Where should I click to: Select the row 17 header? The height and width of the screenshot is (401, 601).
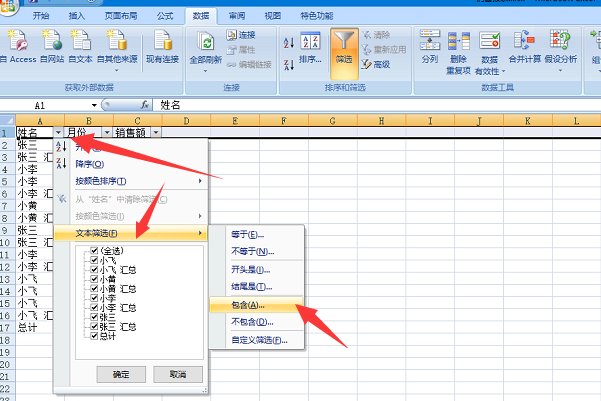(x=7, y=328)
